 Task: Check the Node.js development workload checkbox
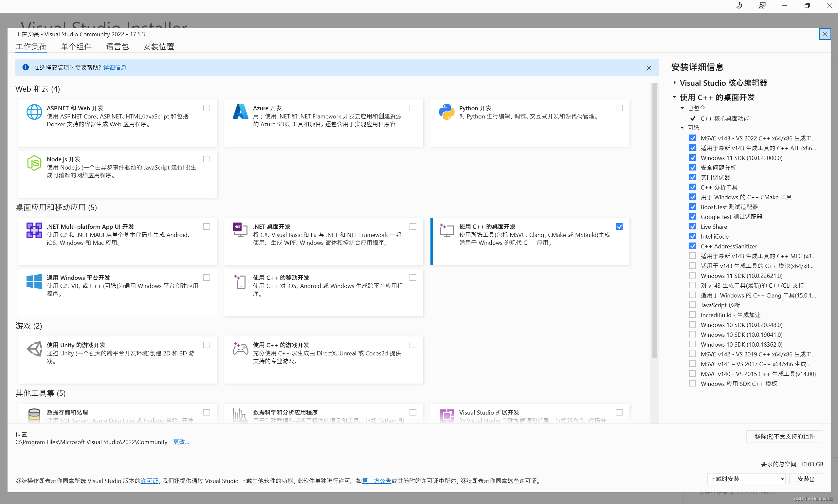click(x=207, y=159)
